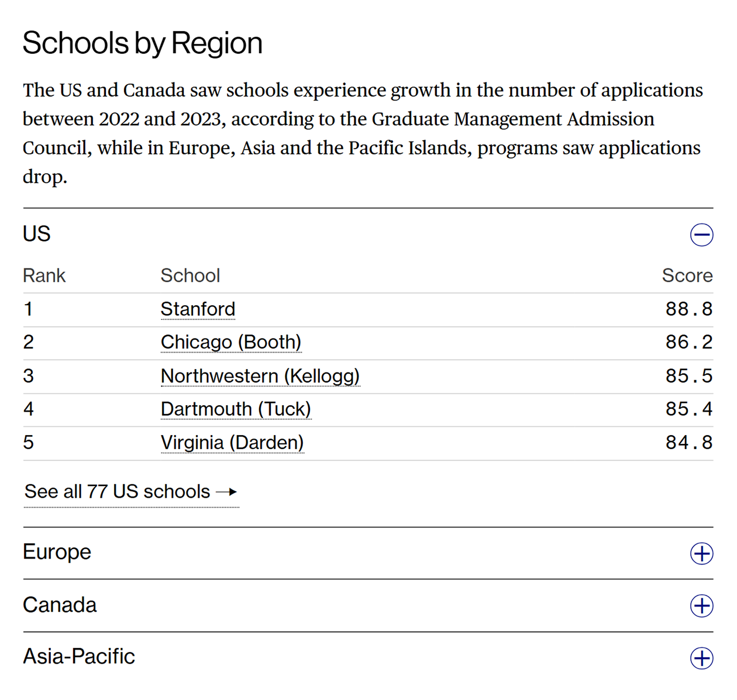Screen dimensions: 737x700
Task: Click rank number 3 in Northwestern row
Action: [x=28, y=376]
